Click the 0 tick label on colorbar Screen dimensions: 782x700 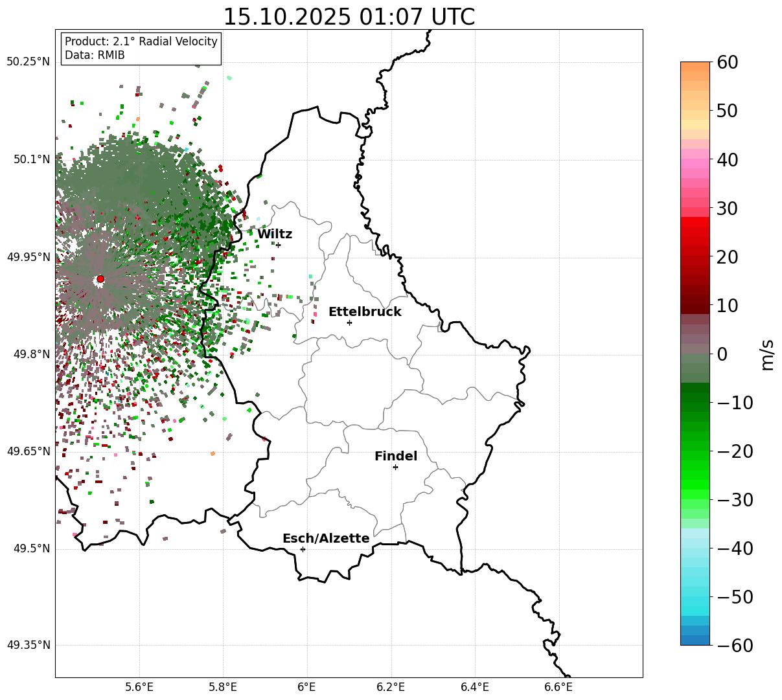[722, 354]
